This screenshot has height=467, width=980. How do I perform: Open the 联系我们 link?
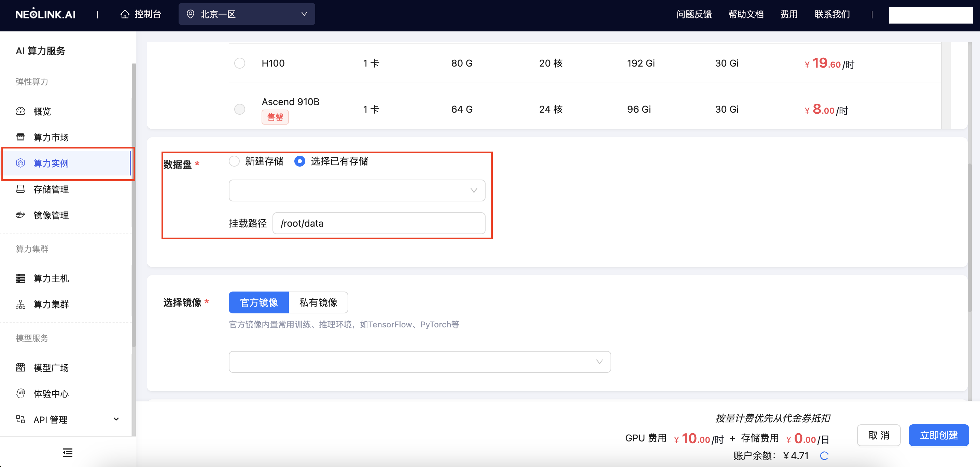click(x=832, y=14)
